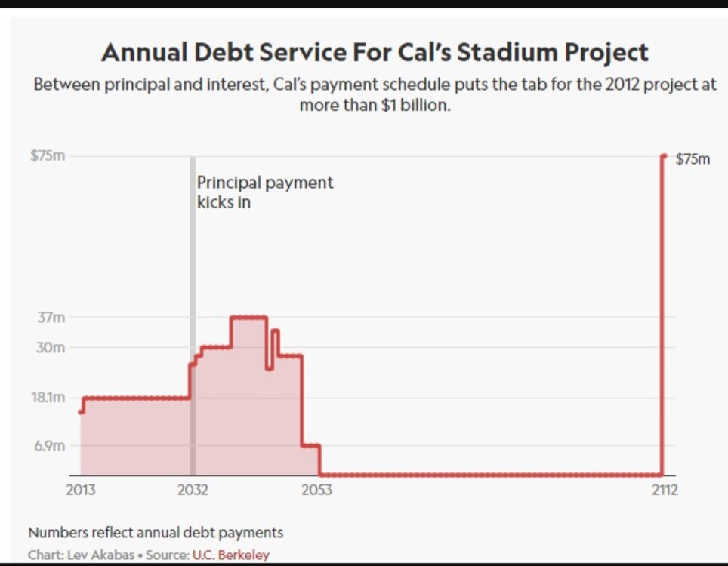Select the "Numbers reflect annual debt payments" note
This screenshot has width=728, height=566.
coord(156,532)
